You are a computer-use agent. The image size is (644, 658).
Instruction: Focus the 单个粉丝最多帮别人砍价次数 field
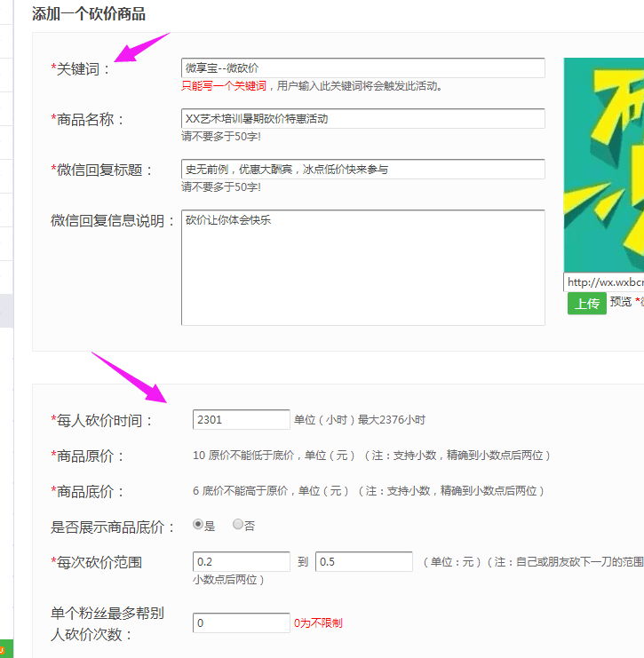tap(241, 623)
